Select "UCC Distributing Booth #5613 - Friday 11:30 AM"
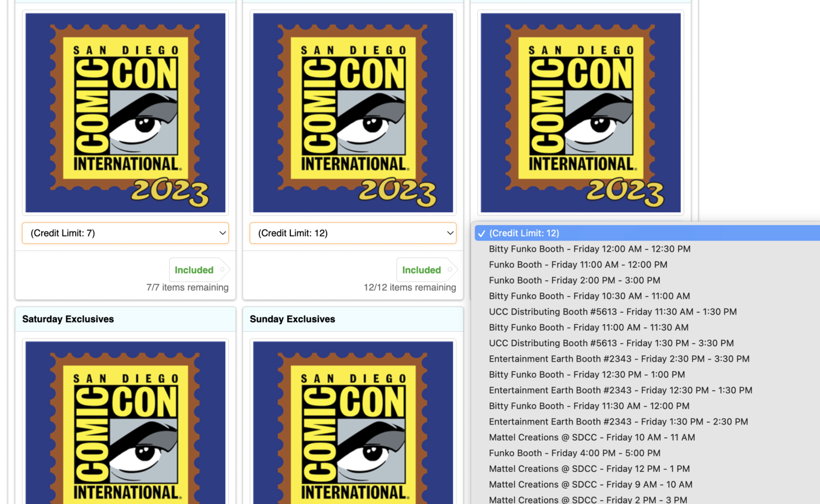 pyautogui.click(x=613, y=311)
